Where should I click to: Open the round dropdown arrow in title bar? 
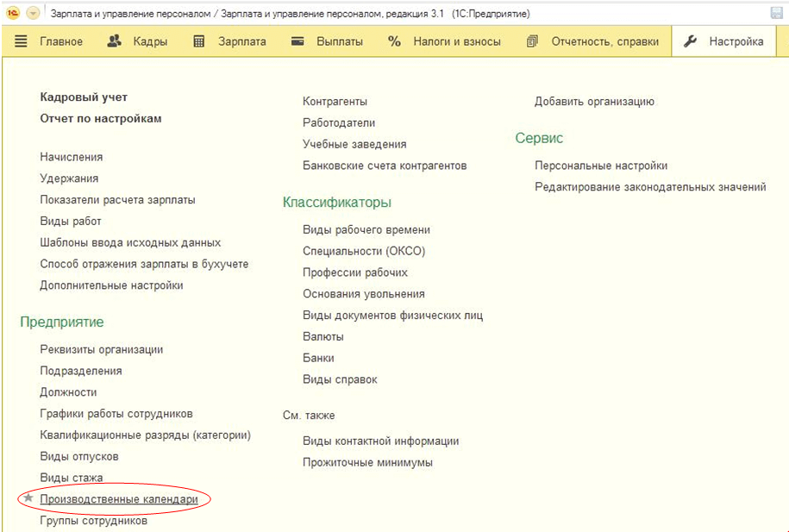pyautogui.click(x=34, y=14)
